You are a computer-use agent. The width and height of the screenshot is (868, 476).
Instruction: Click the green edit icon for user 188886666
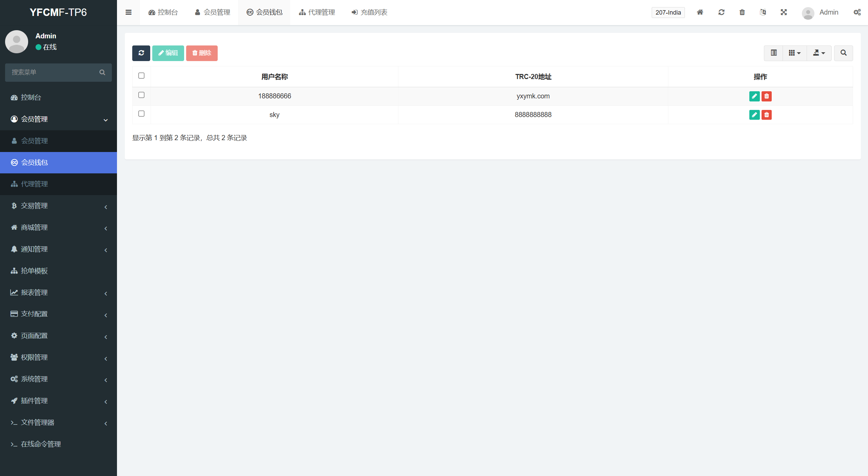point(754,96)
